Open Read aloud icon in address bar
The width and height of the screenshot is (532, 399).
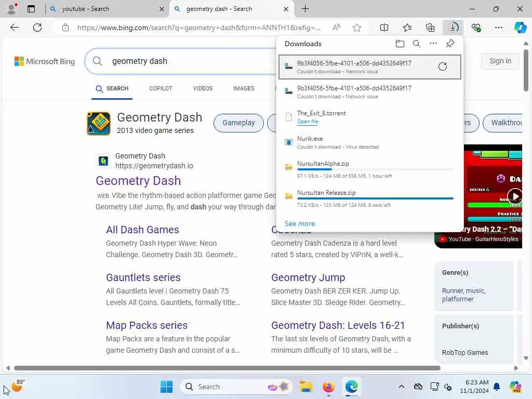[336, 28]
